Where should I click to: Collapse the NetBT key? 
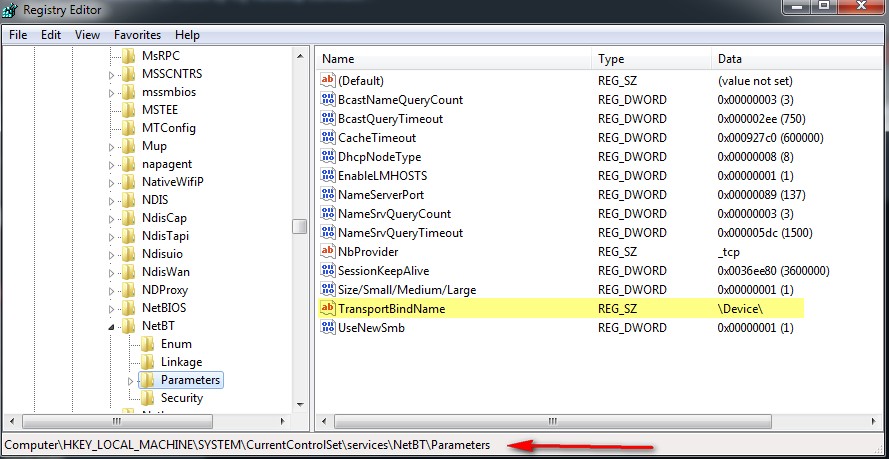point(111,326)
